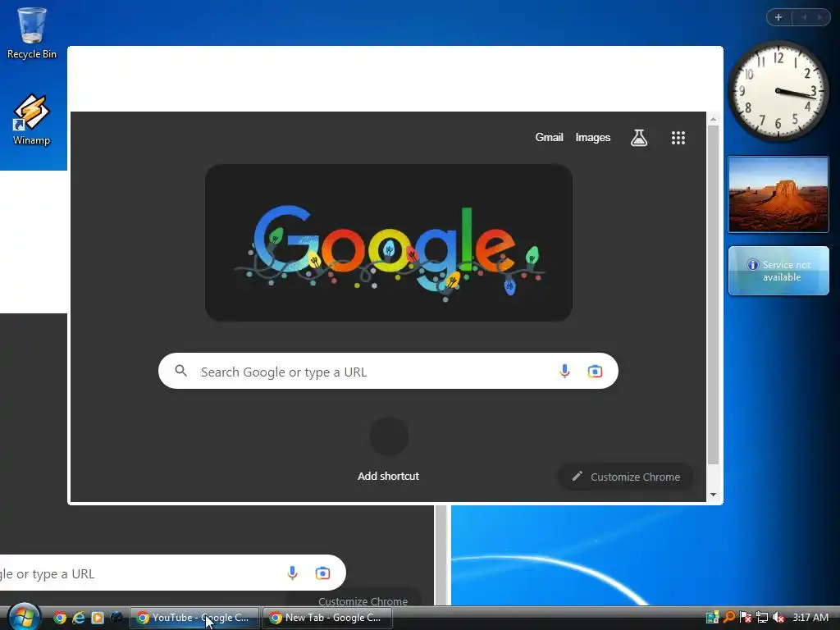Screen dimensions: 840x630
Task: Click microphone icon in the background window
Action: (292, 573)
